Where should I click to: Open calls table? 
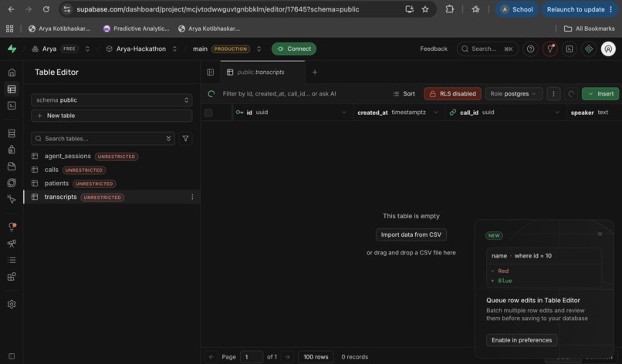coord(51,170)
